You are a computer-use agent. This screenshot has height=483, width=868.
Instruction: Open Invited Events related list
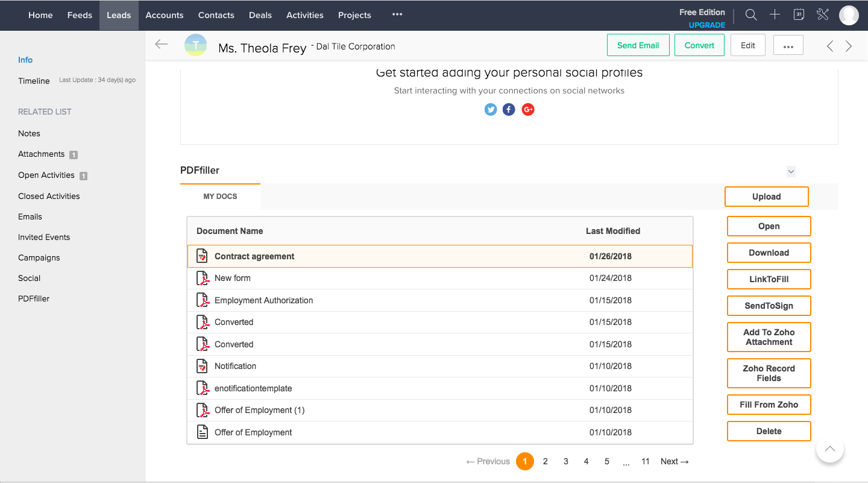(x=44, y=237)
